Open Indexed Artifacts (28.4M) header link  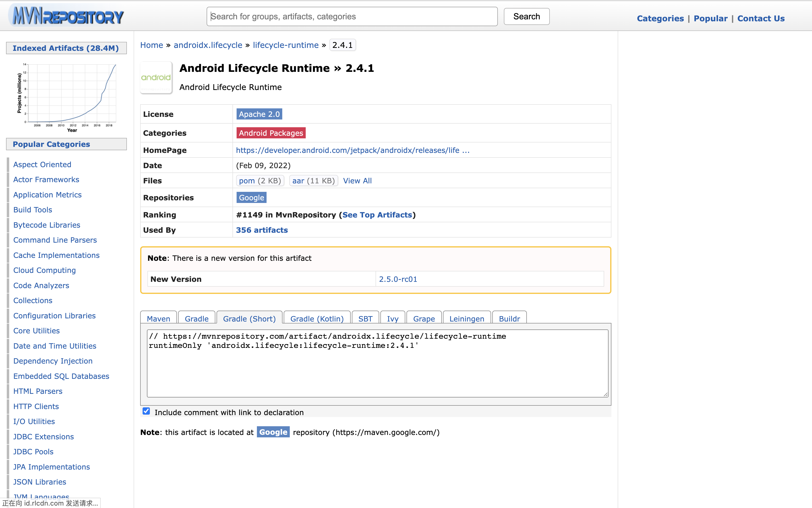click(x=66, y=48)
